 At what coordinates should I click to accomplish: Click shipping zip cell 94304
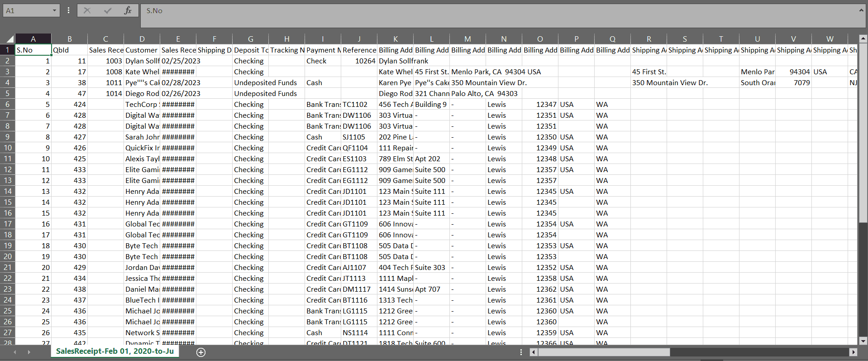pos(793,72)
